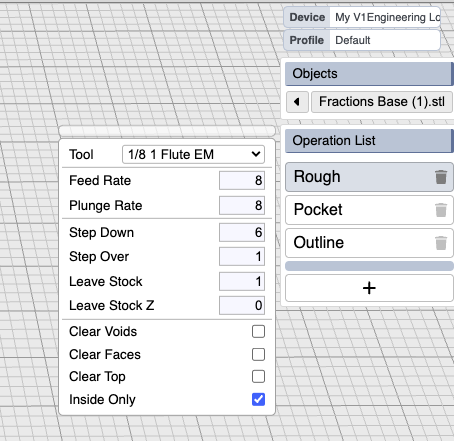Select the Outline operation
This screenshot has width=454, height=441.
click(360, 243)
